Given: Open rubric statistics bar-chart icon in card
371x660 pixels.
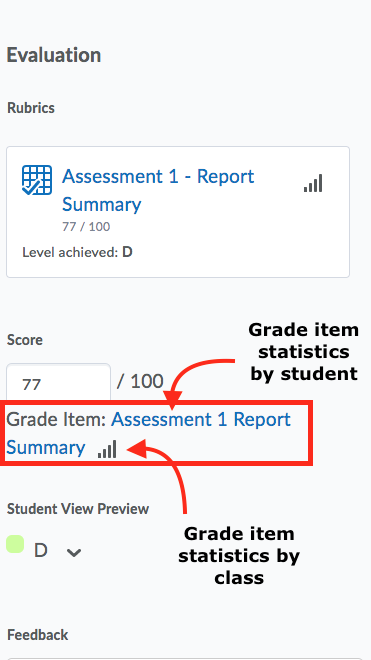Looking at the screenshot, I should [x=313, y=184].
